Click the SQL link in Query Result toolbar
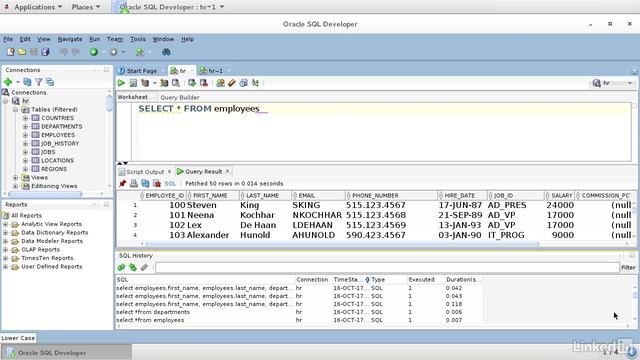640x360 pixels. [x=170, y=184]
